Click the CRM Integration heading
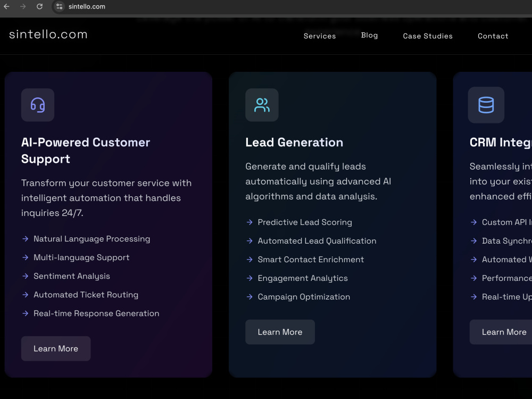Screen dimensions: 532x399 [501, 142]
